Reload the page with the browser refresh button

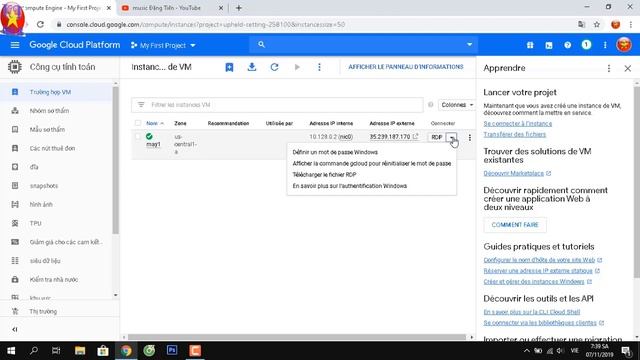tap(40, 24)
